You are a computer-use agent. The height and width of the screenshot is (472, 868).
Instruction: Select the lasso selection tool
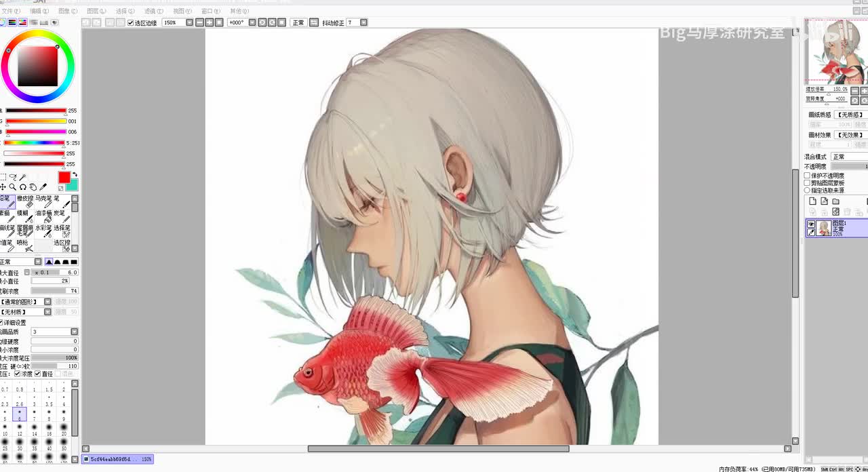click(13, 178)
